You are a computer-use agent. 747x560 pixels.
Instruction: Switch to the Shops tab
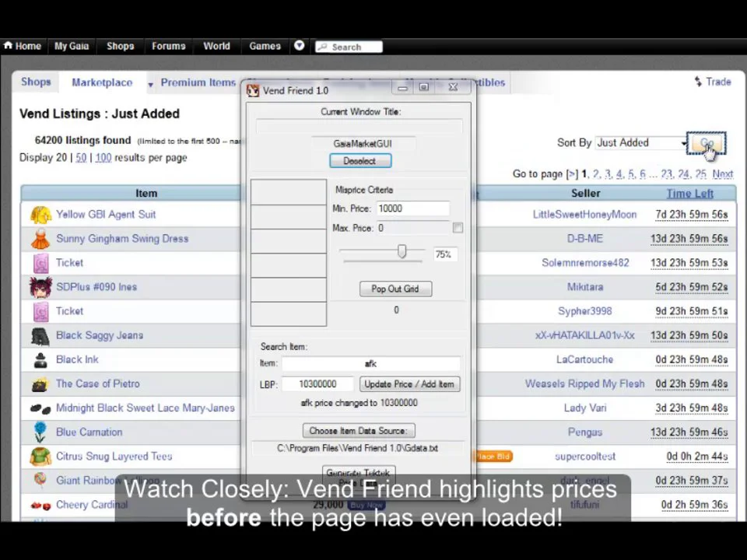point(36,82)
